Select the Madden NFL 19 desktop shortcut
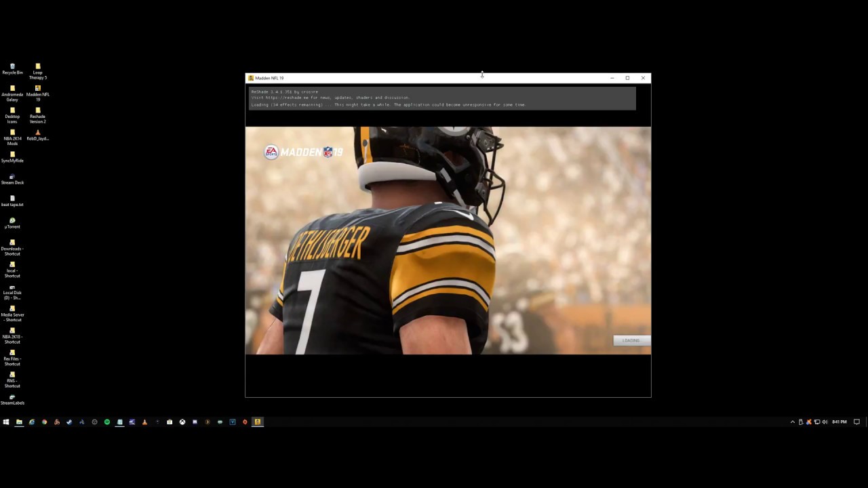The image size is (868, 488). point(37,94)
